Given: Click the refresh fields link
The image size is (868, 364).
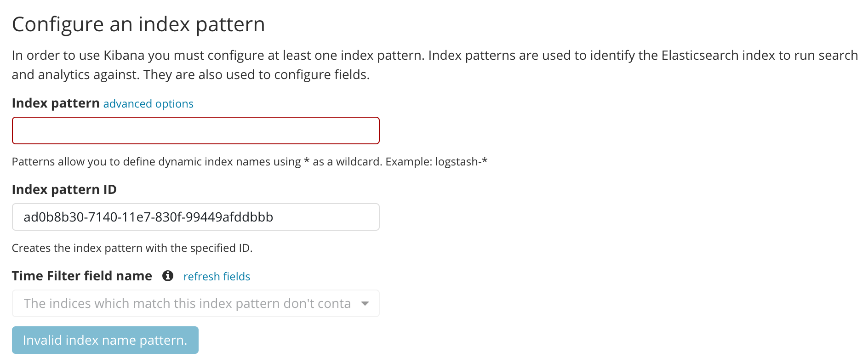Looking at the screenshot, I should (217, 276).
